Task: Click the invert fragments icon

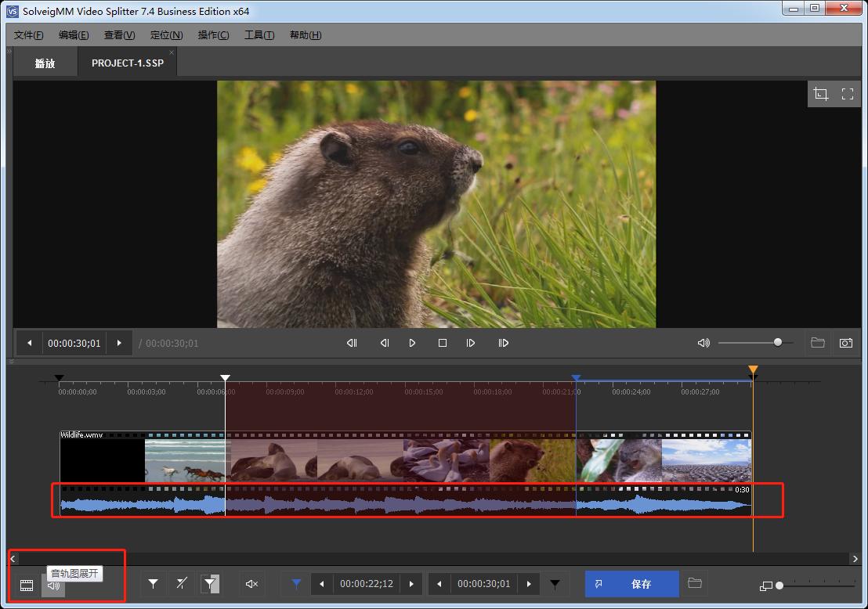Action: [x=210, y=584]
